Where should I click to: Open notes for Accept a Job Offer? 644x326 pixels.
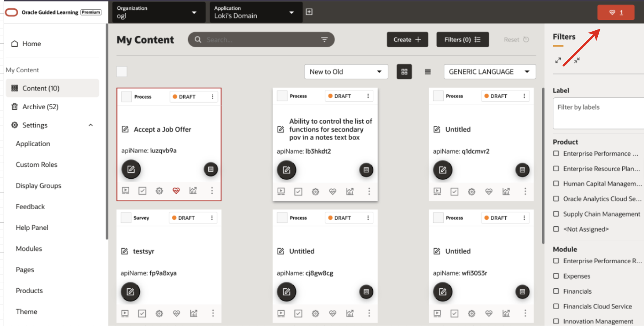tap(211, 169)
